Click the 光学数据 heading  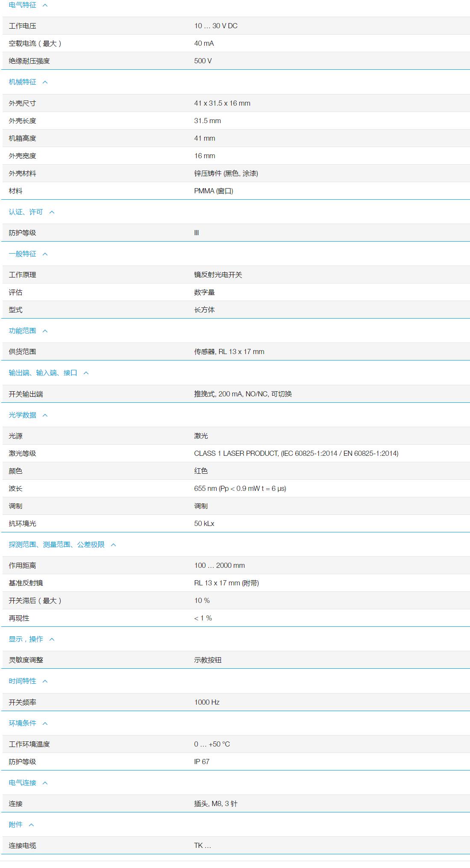pos(22,415)
